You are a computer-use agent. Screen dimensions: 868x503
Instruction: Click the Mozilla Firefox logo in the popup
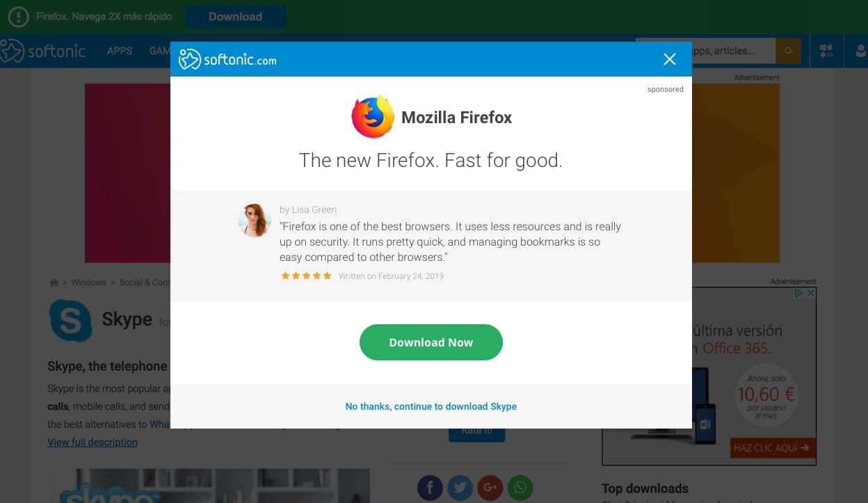(x=373, y=115)
